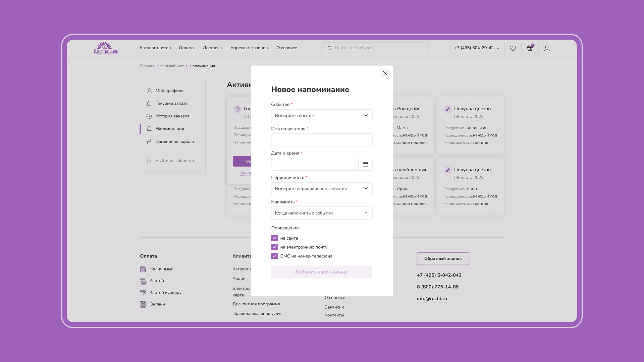Expand 'Когда напомнить о событии' dropdown
Image resolution: width=644 pixels, height=362 pixels.
(x=321, y=213)
